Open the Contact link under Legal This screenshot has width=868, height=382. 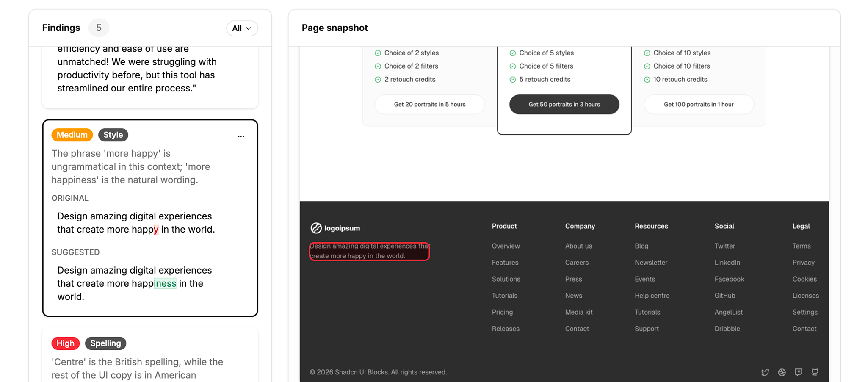pos(804,329)
